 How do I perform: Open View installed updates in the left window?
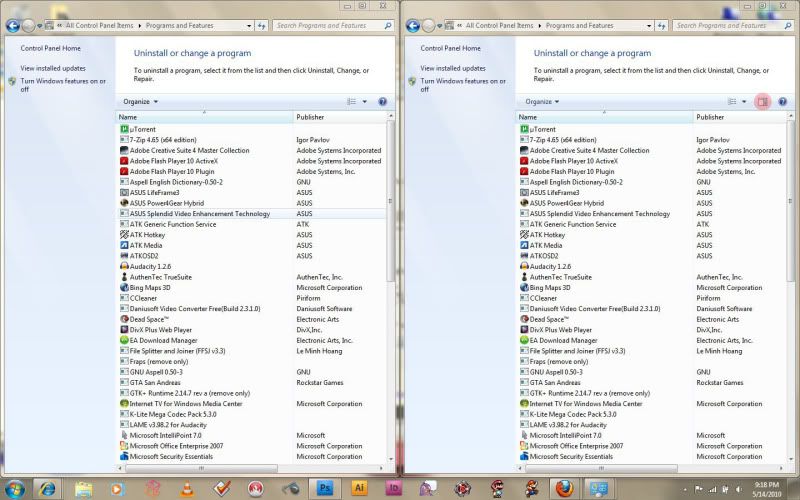coord(53,68)
